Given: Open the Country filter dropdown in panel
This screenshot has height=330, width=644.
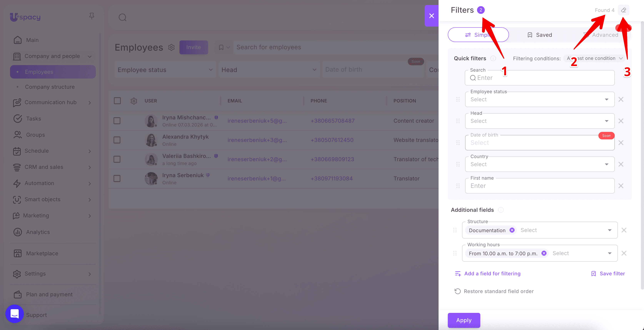Looking at the screenshot, I should pyautogui.click(x=540, y=164).
